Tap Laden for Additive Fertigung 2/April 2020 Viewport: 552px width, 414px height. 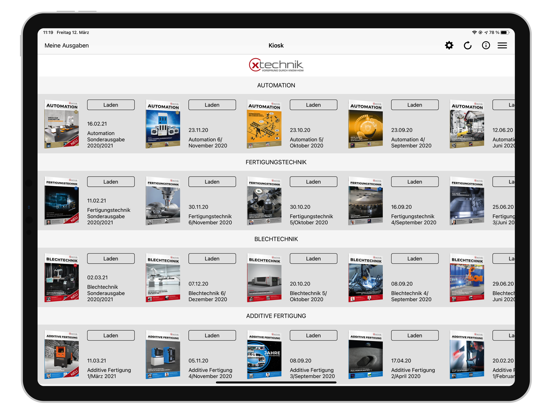(415, 335)
